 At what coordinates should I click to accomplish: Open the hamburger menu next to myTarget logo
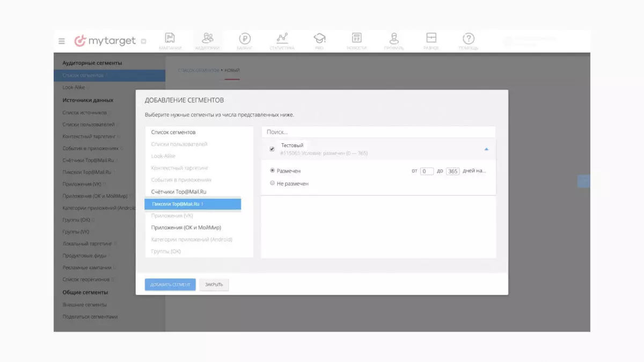[62, 41]
